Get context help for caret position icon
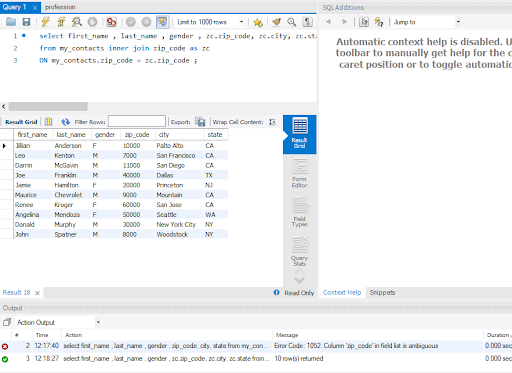 click(364, 22)
